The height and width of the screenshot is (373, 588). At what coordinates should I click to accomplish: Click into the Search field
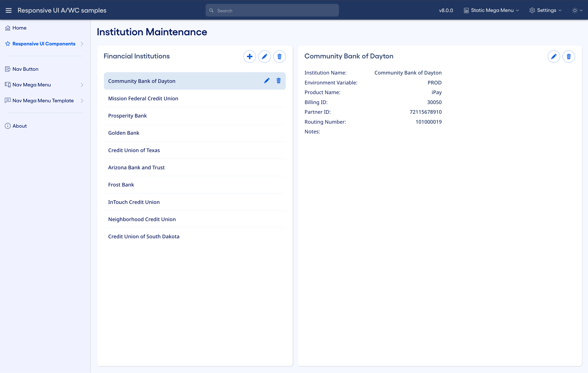272,11
